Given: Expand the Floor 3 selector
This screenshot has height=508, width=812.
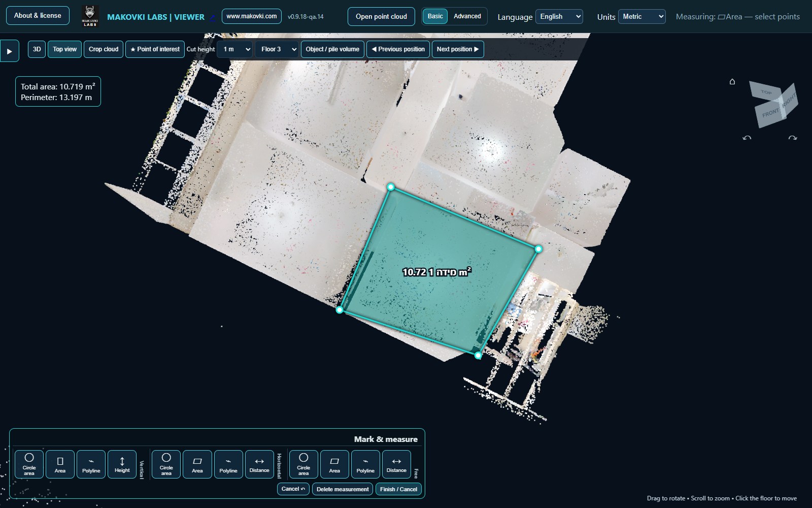Looking at the screenshot, I should pos(277,49).
